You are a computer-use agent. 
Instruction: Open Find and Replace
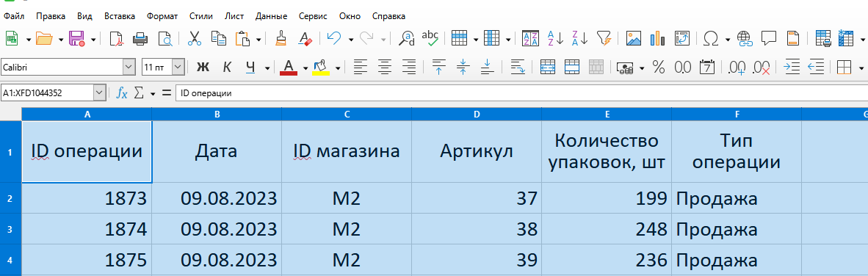(407, 38)
